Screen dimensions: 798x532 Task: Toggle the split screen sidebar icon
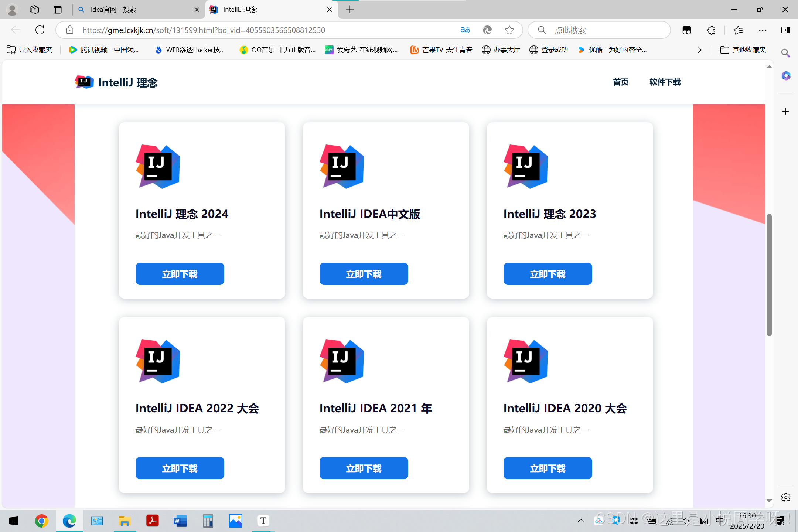pos(786,30)
